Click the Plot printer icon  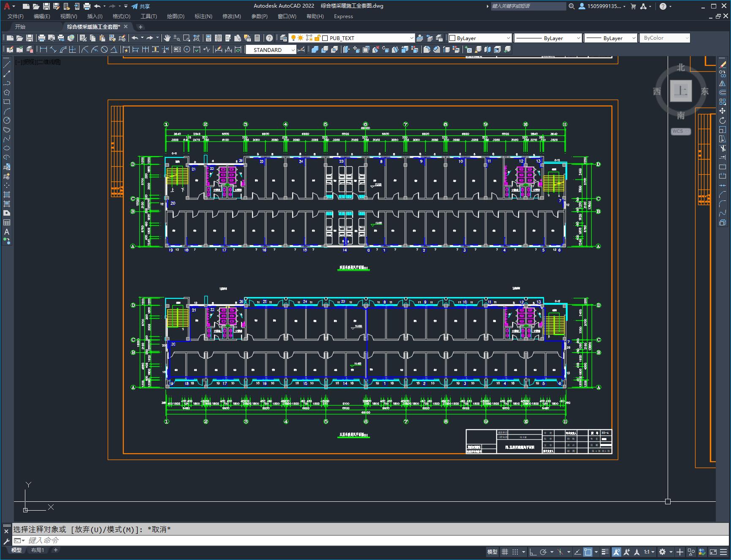coord(41,38)
